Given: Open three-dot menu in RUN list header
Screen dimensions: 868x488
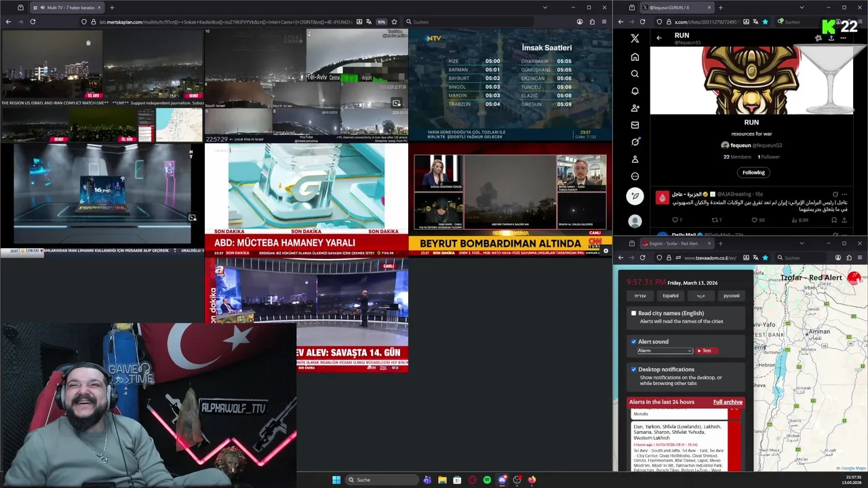Looking at the screenshot, I should (x=843, y=38).
